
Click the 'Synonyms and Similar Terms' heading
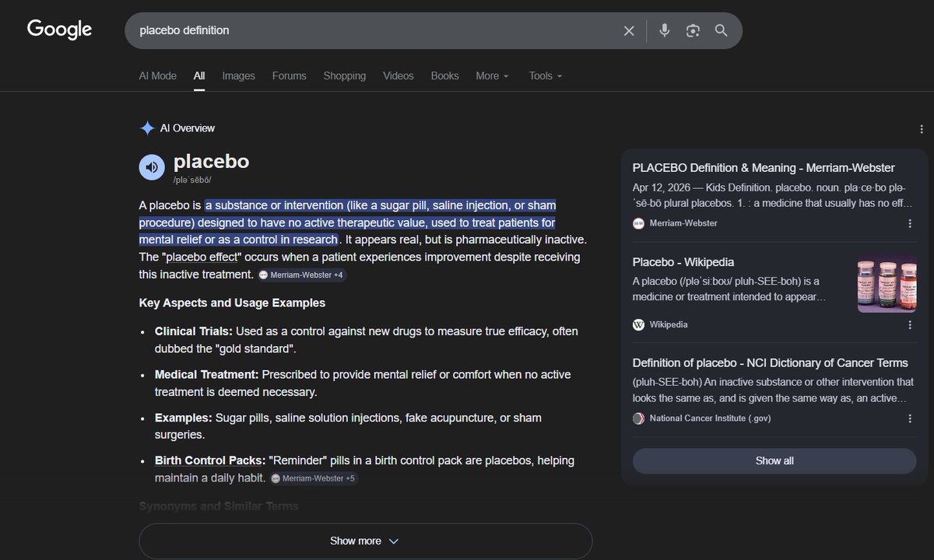[x=219, y=506]
